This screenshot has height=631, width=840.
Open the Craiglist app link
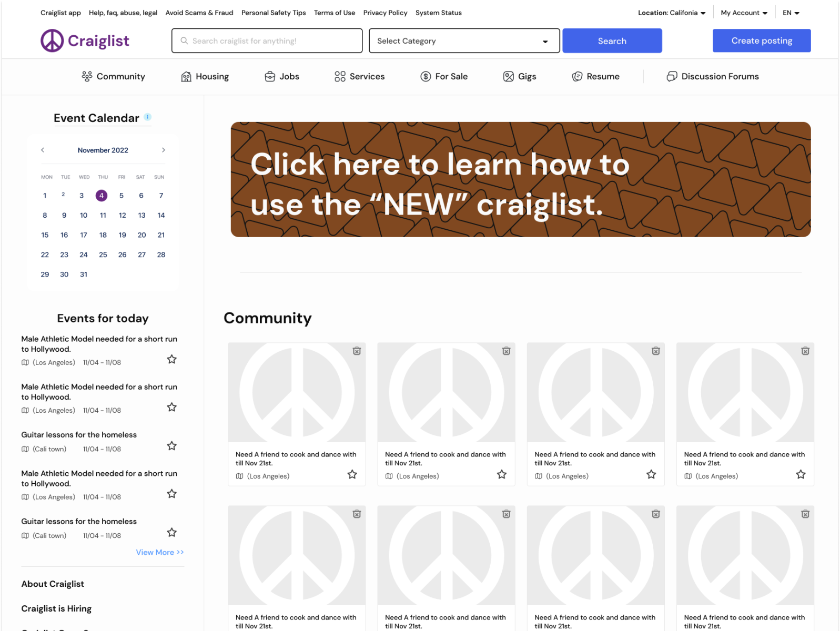click(x=60, y=13)
